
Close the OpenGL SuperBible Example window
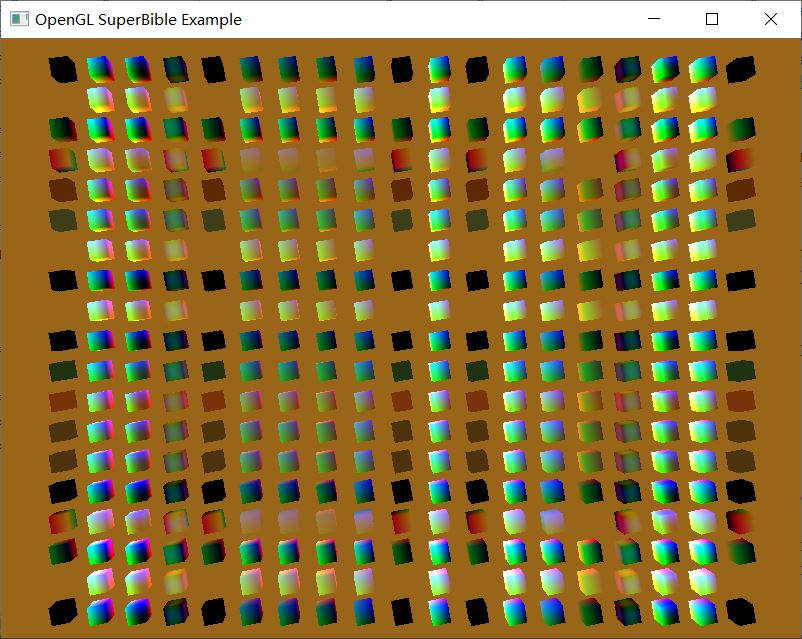(771, 19)
